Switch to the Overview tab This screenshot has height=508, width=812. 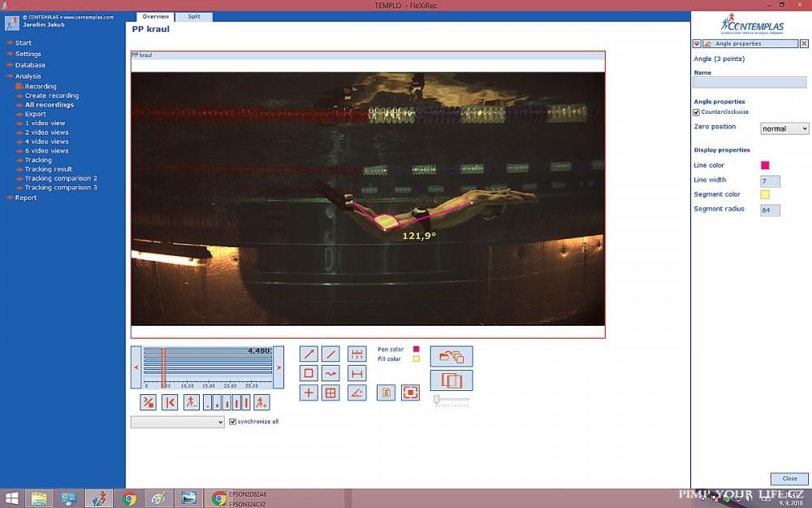155,16
